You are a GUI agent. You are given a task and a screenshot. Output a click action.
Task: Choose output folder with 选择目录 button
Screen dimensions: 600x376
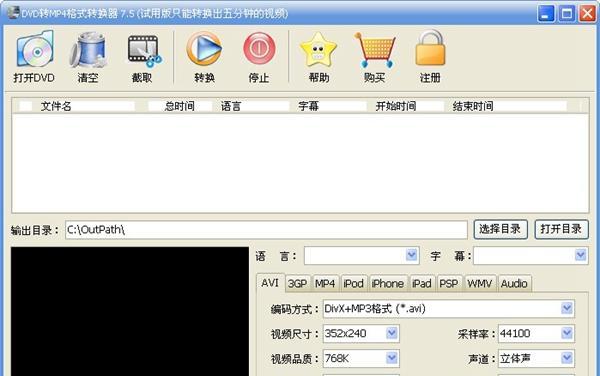pyautogui.click(x=501, y=229)
